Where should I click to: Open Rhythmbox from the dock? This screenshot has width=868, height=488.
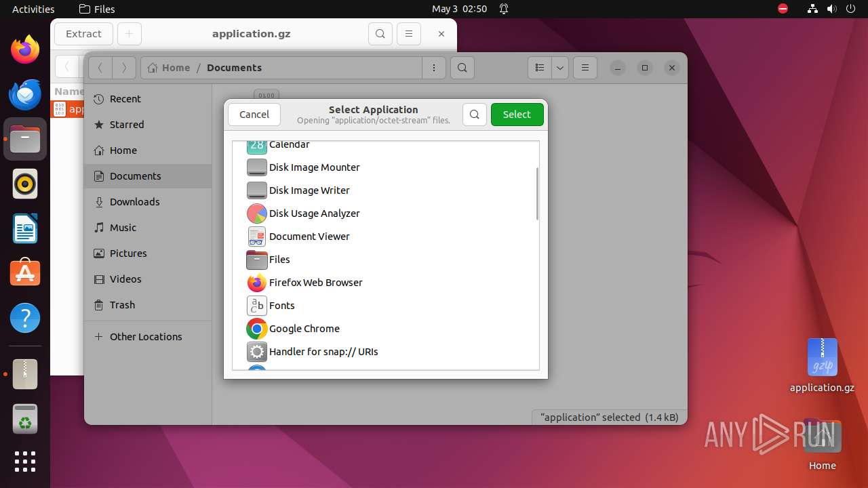[25, 184]
